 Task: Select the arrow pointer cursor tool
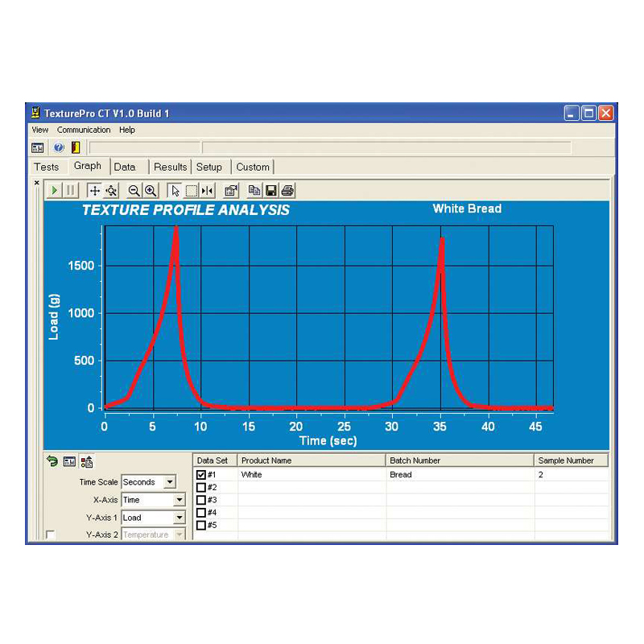tap(175, 191)
